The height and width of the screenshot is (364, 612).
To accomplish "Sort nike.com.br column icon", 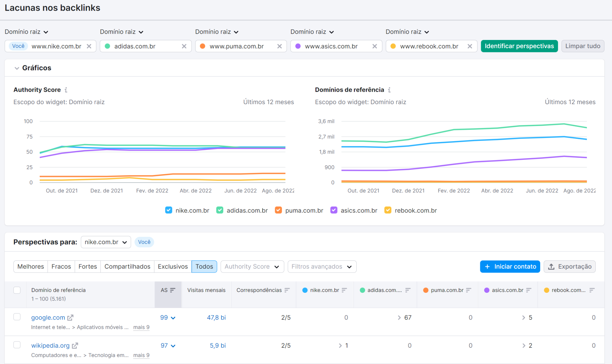I will pos(344,290).
